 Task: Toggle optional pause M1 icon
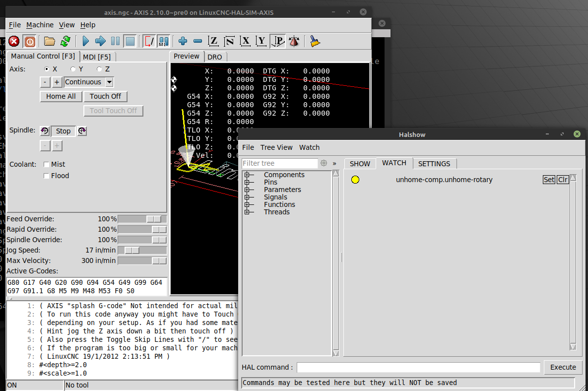point(164,41)
